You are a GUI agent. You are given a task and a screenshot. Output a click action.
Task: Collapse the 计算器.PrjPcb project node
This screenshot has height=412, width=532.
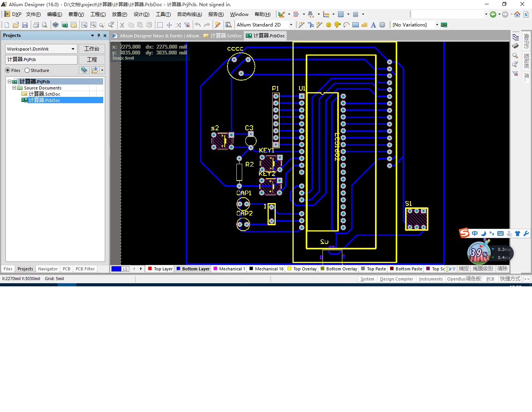point(9,82)
